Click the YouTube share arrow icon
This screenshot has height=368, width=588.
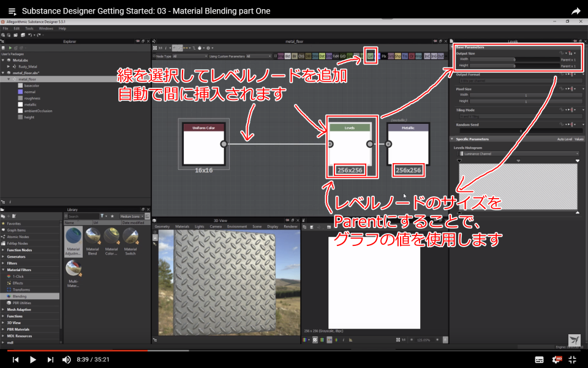pos(576,11)
